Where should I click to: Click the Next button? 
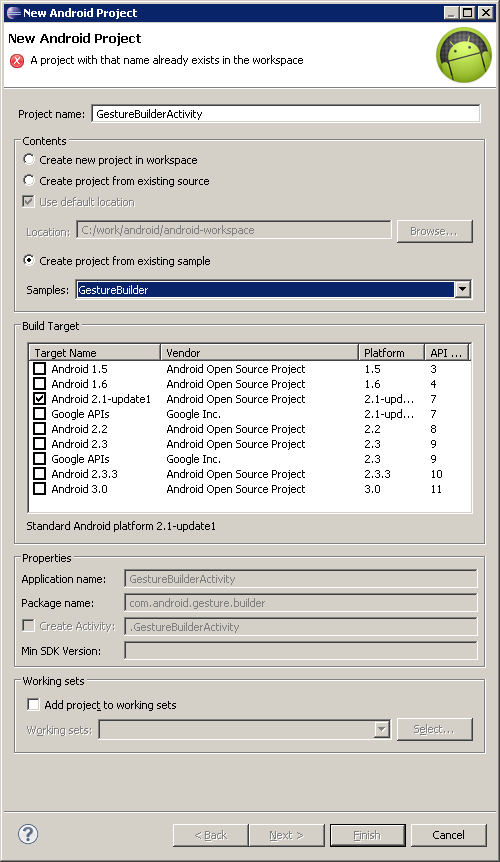[286, 835]
